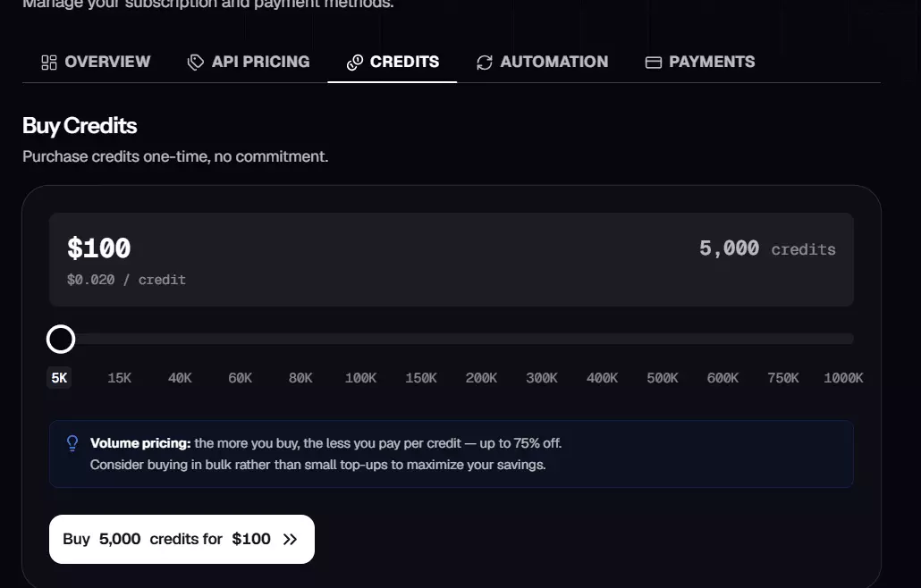Select the 1000K credits option
This screenshot has width=921, height=588.
click(x=843, y=378)
